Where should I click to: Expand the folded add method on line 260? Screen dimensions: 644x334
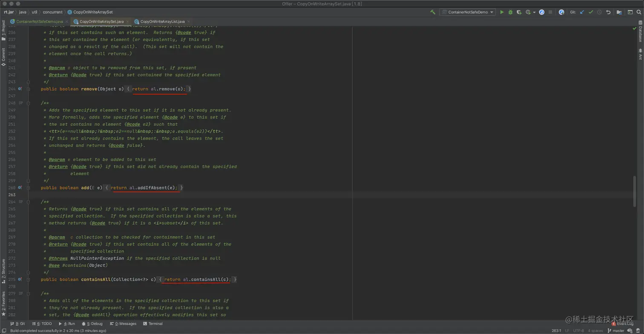[x=28, y=188]
